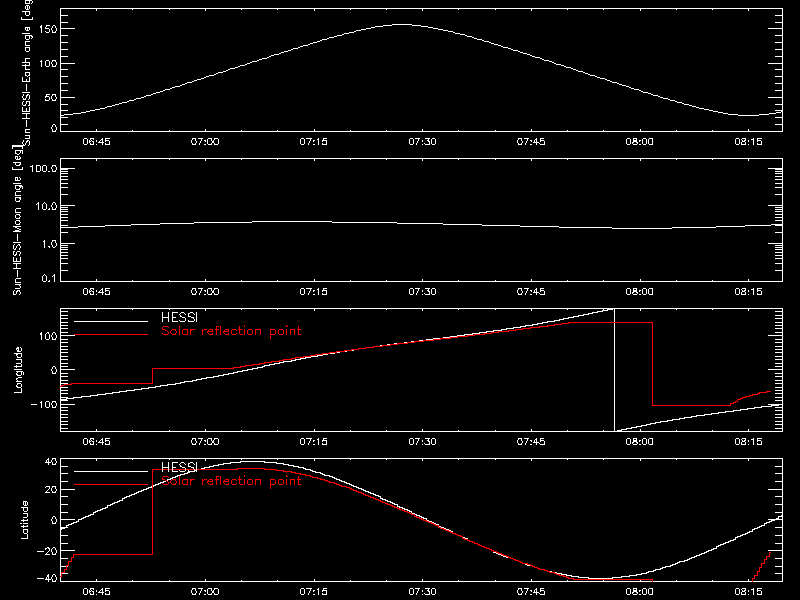
Task: Select 06:45 label under Moon angle plot
Action: [96, 292]
